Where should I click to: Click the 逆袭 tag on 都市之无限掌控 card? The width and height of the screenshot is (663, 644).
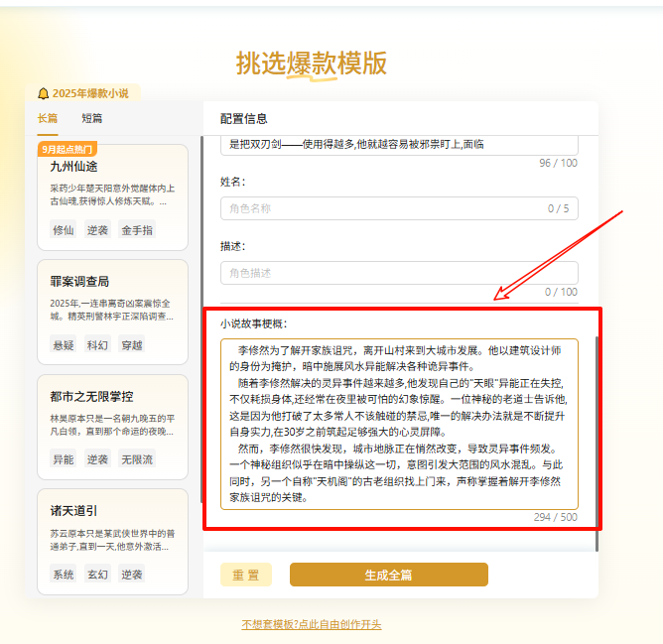click(97, 459)
